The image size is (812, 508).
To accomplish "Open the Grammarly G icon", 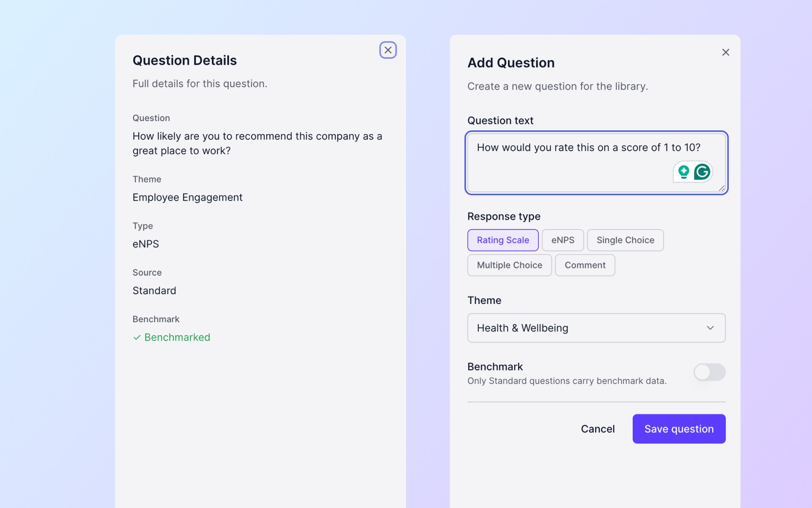I will [702, 172].
